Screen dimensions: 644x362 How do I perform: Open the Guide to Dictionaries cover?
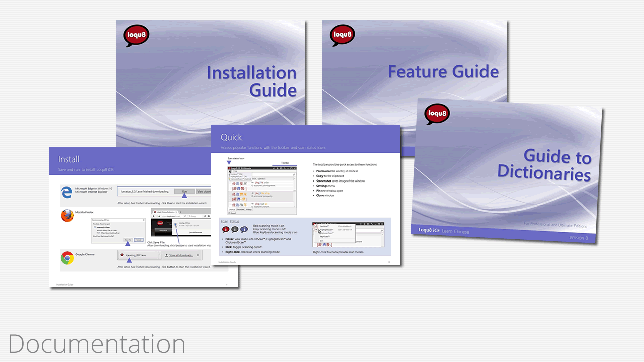(506, 171)
